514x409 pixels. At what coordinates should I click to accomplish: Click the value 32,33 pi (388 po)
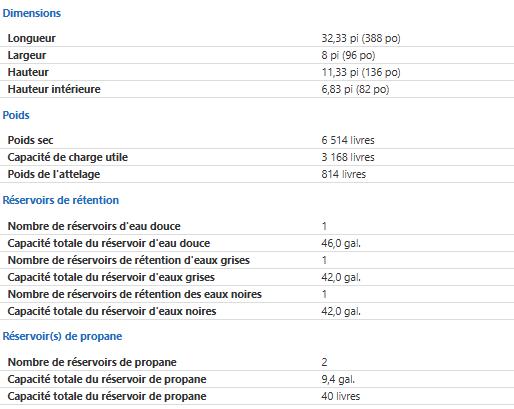[361, 38]
